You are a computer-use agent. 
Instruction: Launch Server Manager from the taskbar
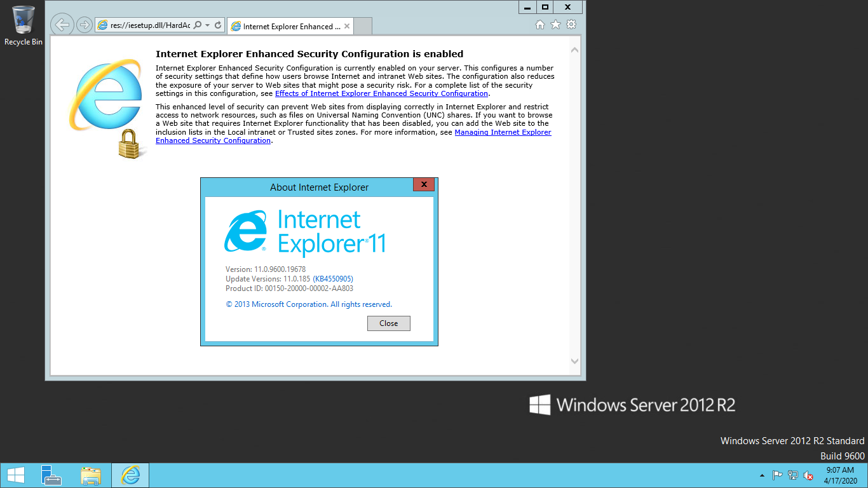(x=51, y=475)
